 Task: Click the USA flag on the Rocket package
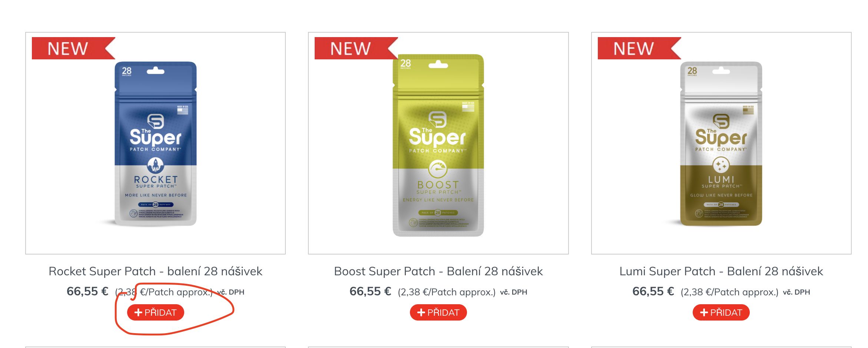(x=183, y=111)
